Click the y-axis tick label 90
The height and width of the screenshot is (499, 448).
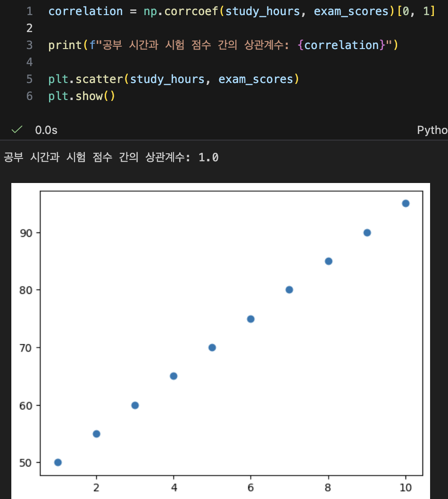point(26,233)
